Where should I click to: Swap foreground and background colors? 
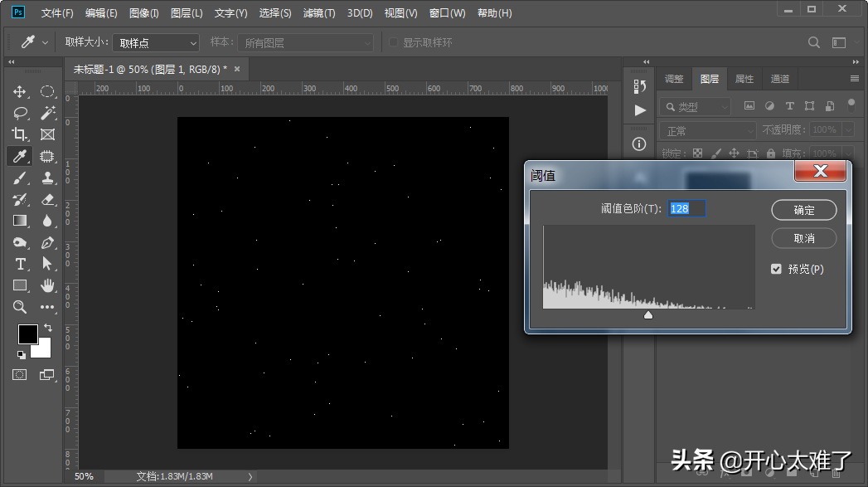[47, 328]
